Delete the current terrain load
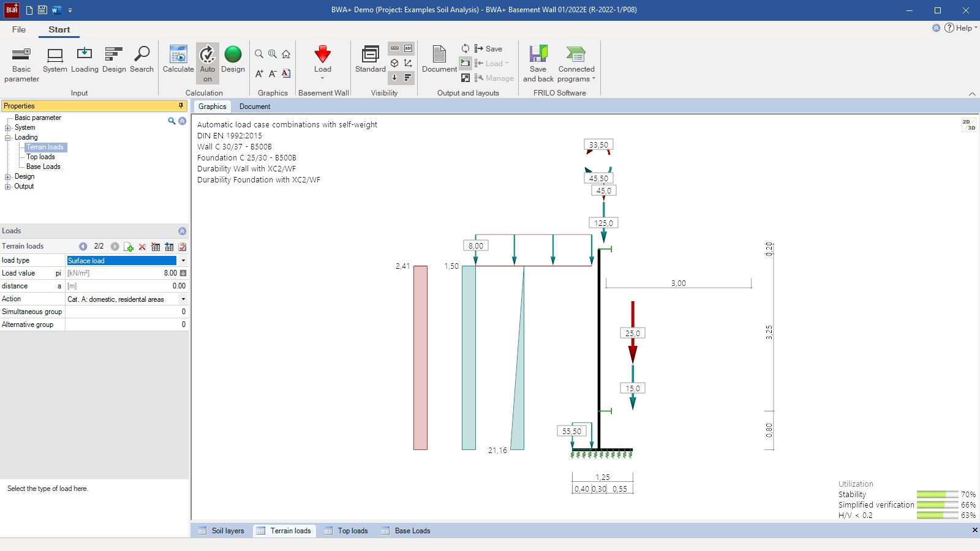The image size is (980, 551). (142, 247)
